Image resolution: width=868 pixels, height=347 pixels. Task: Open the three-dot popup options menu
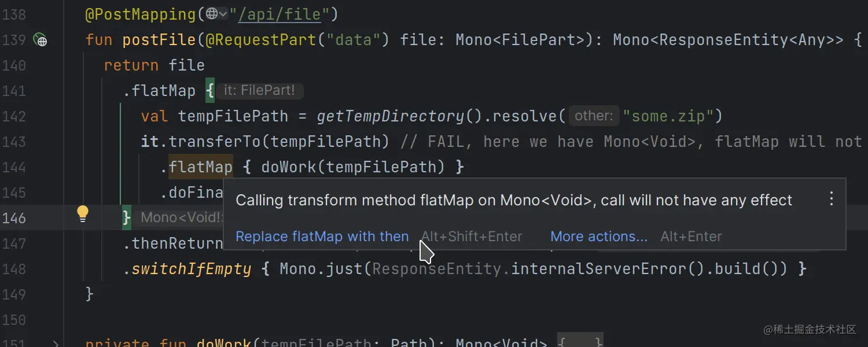(x=832, y=199)
